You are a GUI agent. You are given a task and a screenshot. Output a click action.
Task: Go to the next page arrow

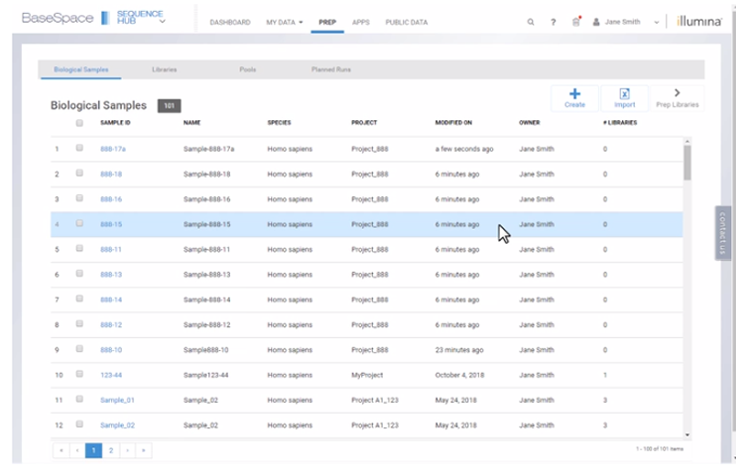[x=128, y=451]
